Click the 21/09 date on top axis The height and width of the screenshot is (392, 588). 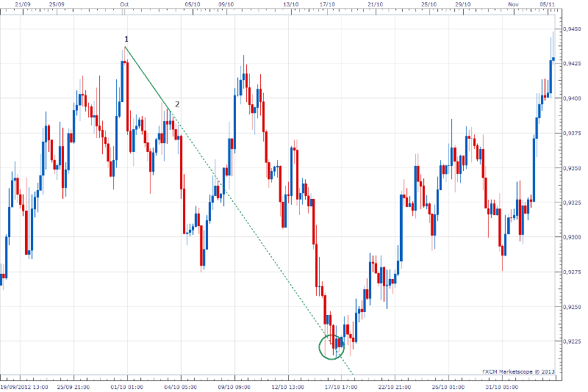coord(23,4)
